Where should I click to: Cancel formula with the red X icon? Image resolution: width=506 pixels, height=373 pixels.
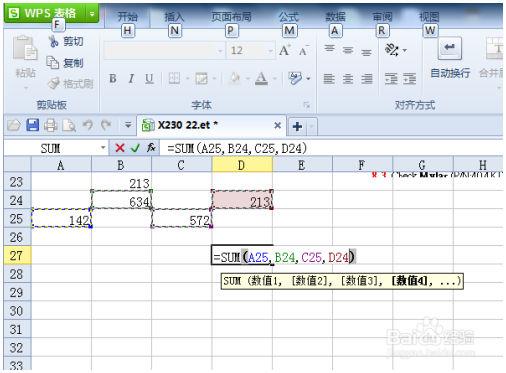pos(120,148)
